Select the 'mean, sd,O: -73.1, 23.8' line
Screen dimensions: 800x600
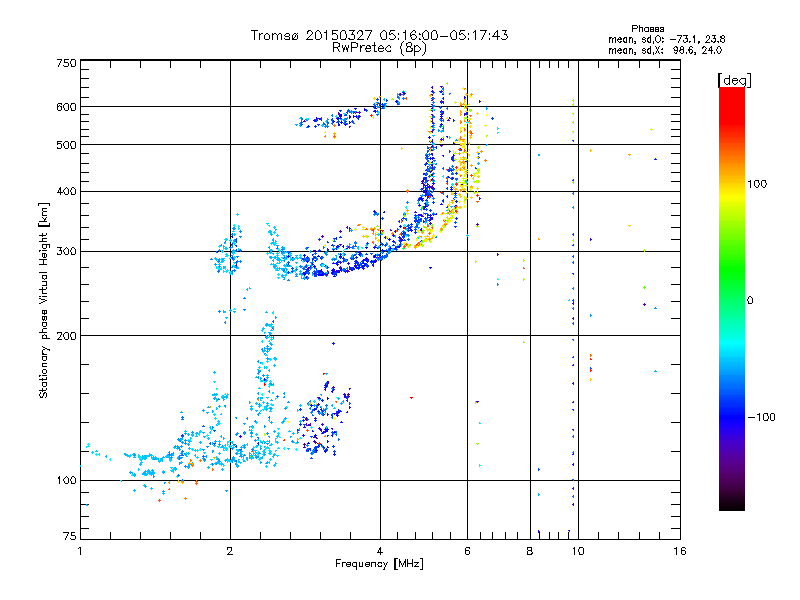coord(666,39)
